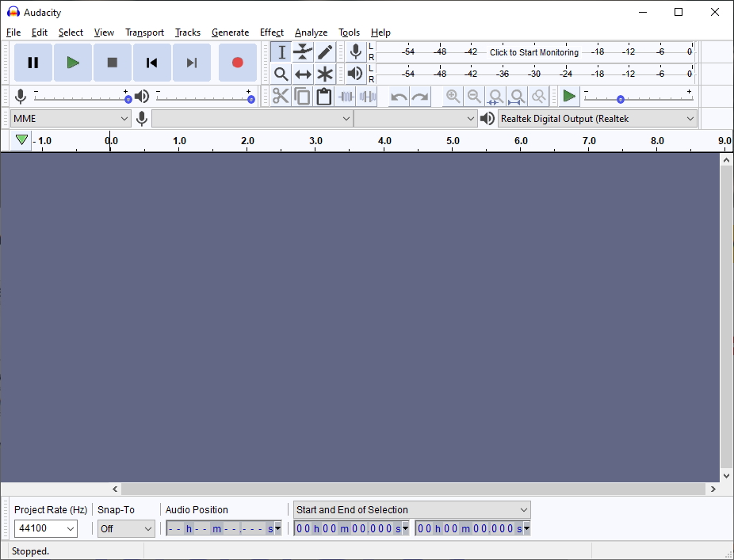Open the Tools menu

click(x=350, y=32)
